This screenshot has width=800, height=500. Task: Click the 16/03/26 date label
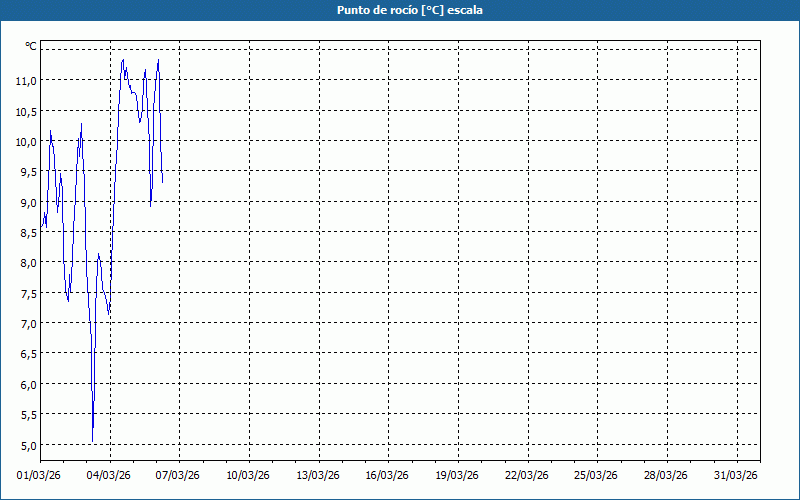click(387, 476)
